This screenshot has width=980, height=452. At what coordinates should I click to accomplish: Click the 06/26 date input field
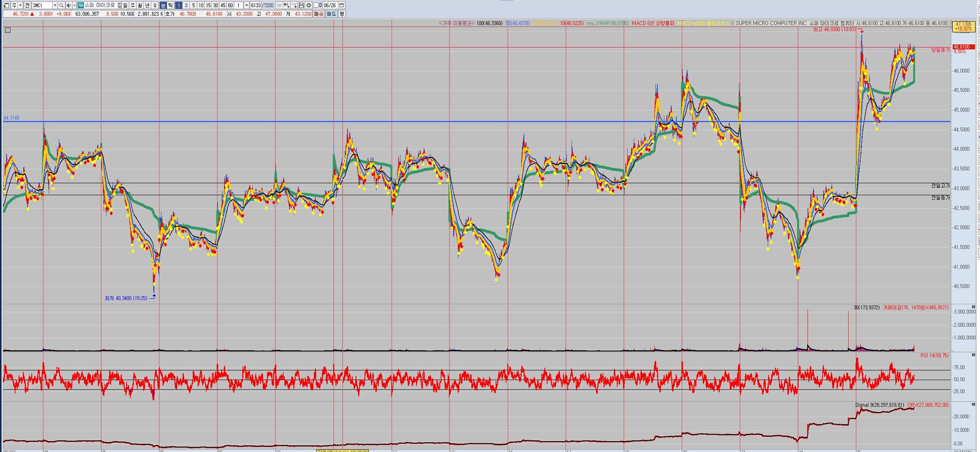[x=329, y=5]
